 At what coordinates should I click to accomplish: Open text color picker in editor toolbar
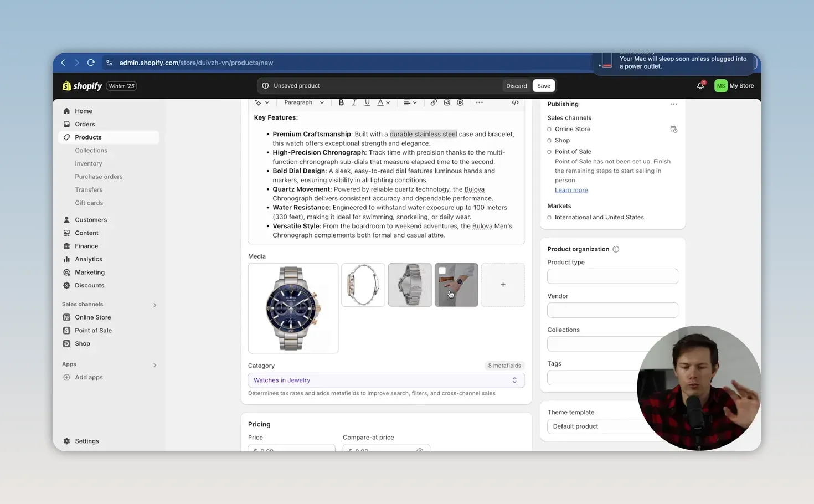coord(384,102)
